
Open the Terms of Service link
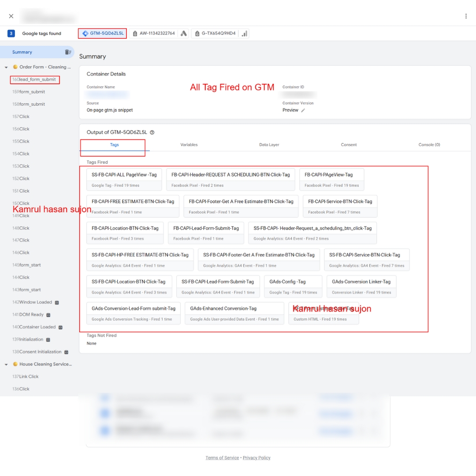tap(222, 458)
